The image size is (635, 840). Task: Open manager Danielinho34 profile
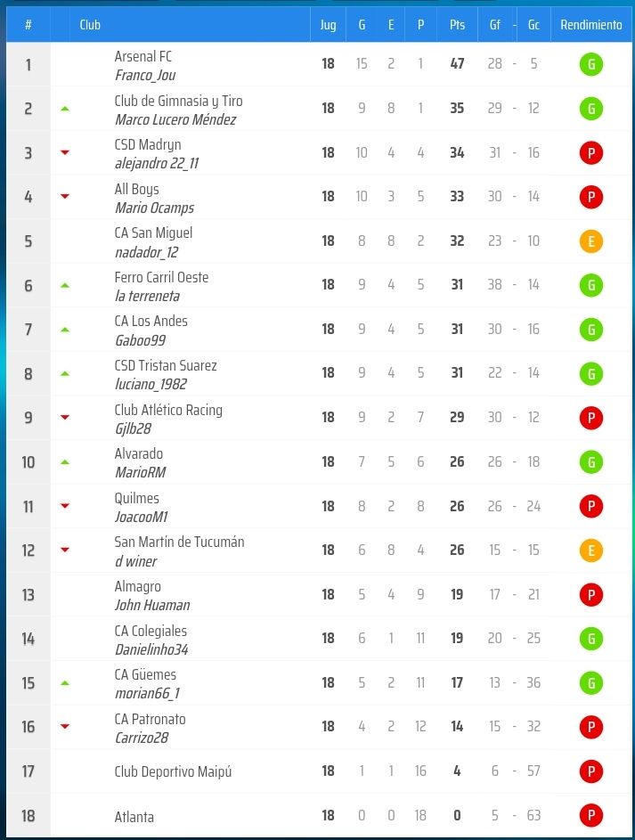pyautogui.click(x=151, y=650)
